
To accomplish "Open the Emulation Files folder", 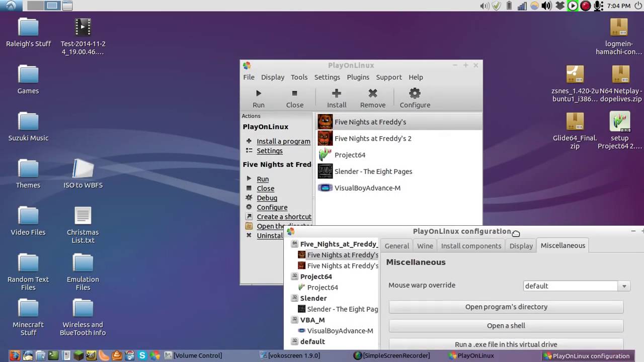I will click(x=83, y=272).
